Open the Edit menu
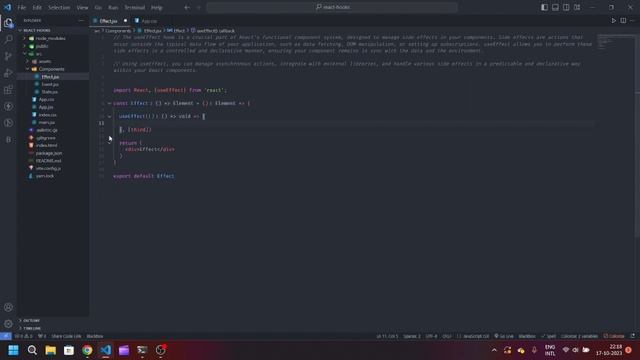The height and width of the screenshot is (360, 640). point(37,7)
